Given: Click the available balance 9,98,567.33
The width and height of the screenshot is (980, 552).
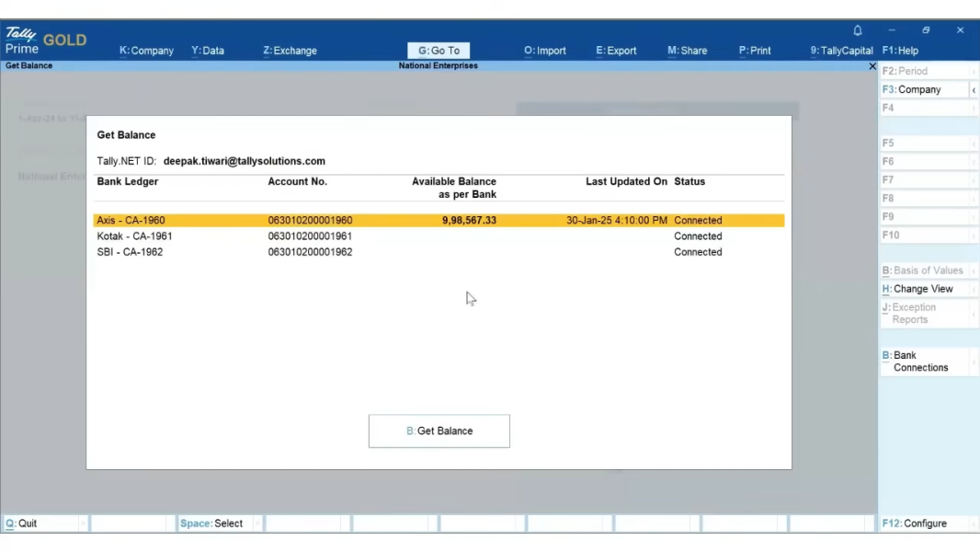Looking at the screenshot, I should point(469,220).
